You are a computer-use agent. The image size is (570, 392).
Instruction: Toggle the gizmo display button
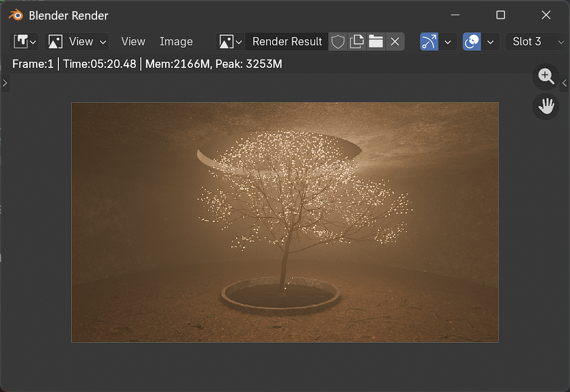(429, 41)
